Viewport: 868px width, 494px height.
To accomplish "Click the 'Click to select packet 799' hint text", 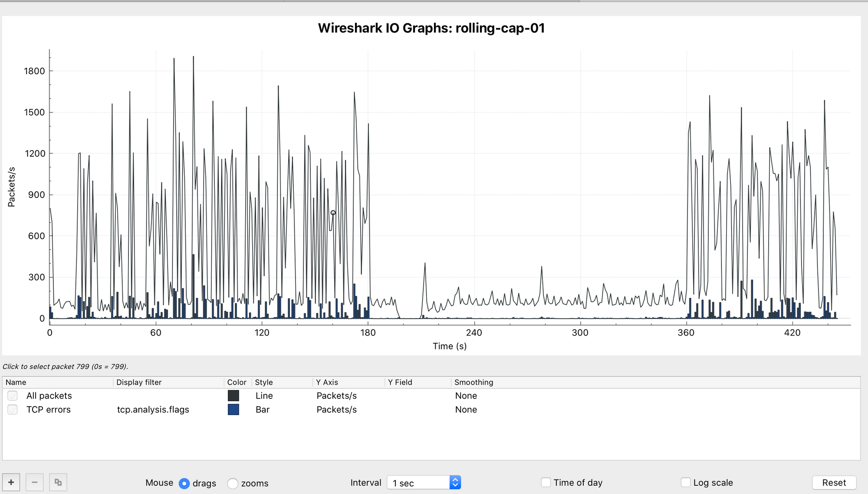I will 65,366.
